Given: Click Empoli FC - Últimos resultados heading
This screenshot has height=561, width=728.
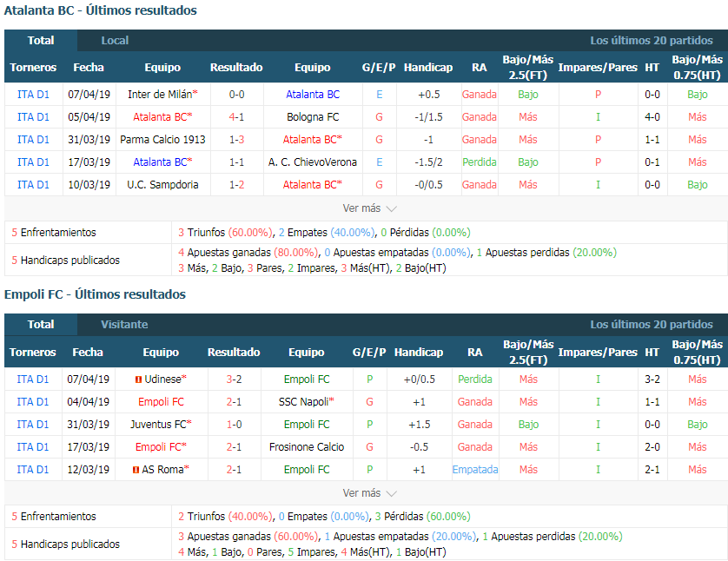Looking at the screenshot, I should click(95, 294).
